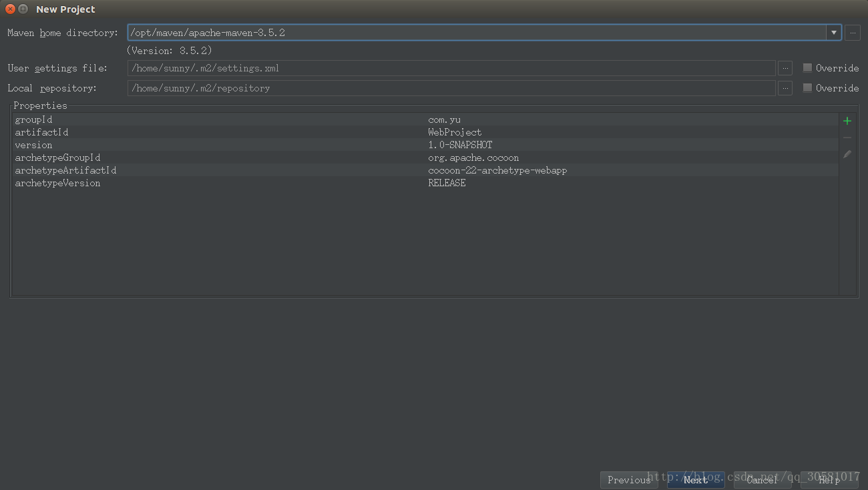
Task: Click the Previous button
Action: [x=629, y=480]
